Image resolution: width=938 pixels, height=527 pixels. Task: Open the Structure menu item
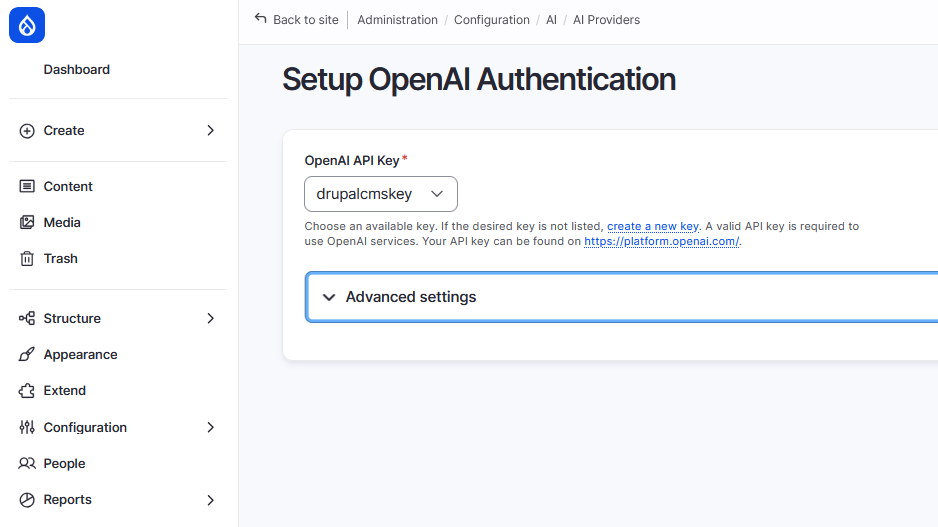coord(72,318)
